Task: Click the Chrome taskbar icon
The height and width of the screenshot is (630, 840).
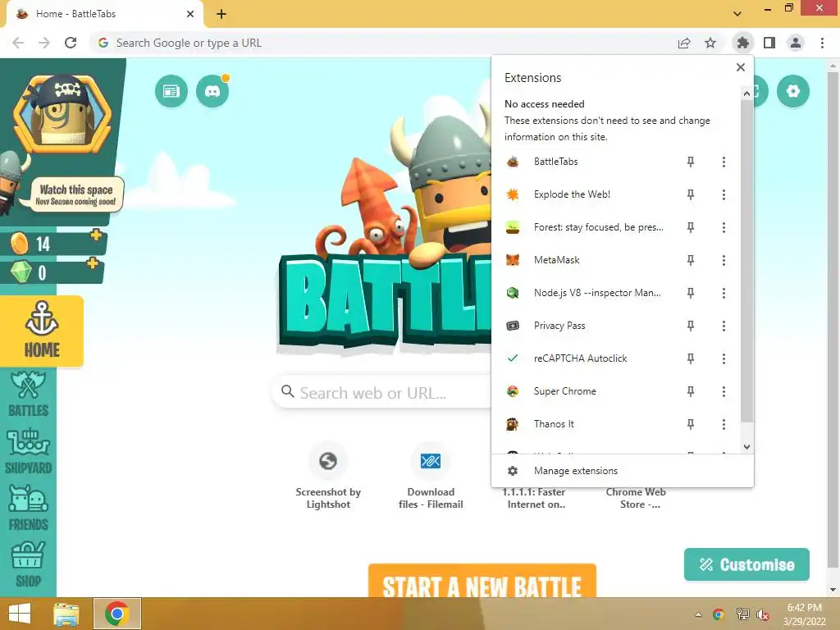Action: click(x=116, y=614)
